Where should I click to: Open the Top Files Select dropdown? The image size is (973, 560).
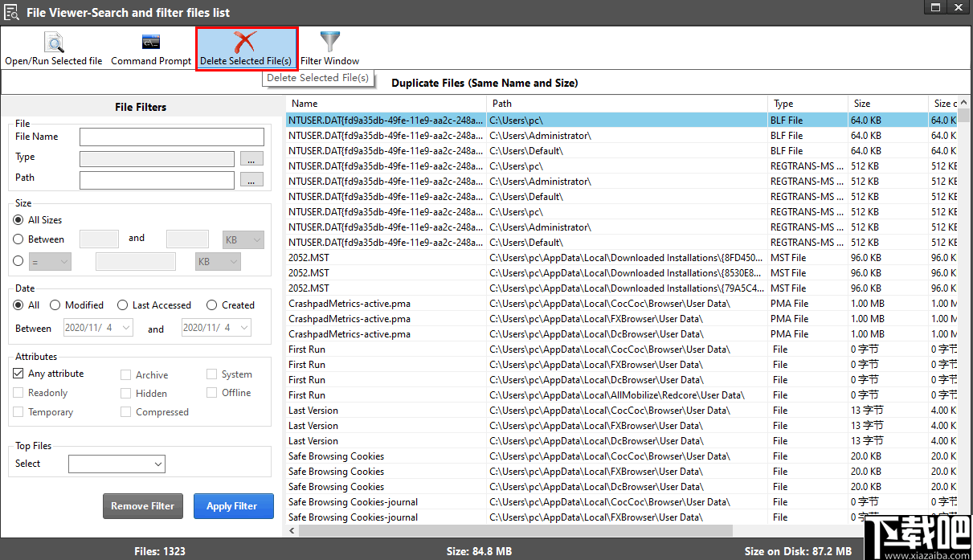(117, 464)
